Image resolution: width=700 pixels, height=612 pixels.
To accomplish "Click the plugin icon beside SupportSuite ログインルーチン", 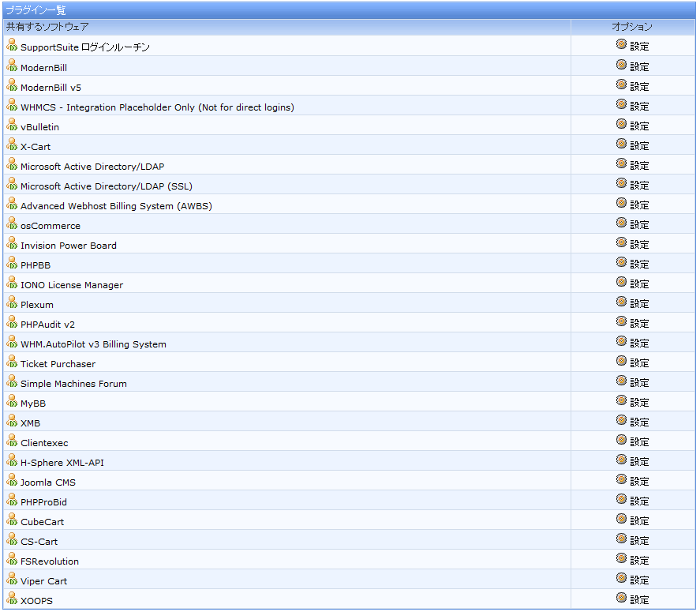I will point(12,45).
